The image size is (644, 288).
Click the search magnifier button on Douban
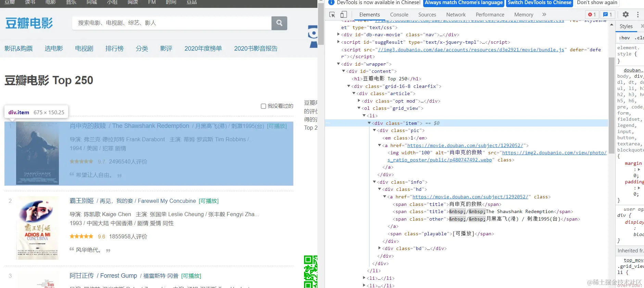(279, 23)
